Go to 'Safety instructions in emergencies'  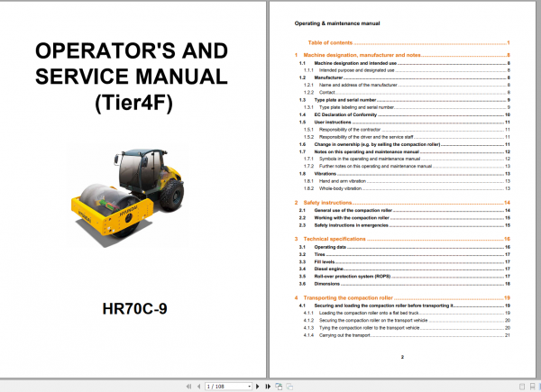[x=405, y=225]
